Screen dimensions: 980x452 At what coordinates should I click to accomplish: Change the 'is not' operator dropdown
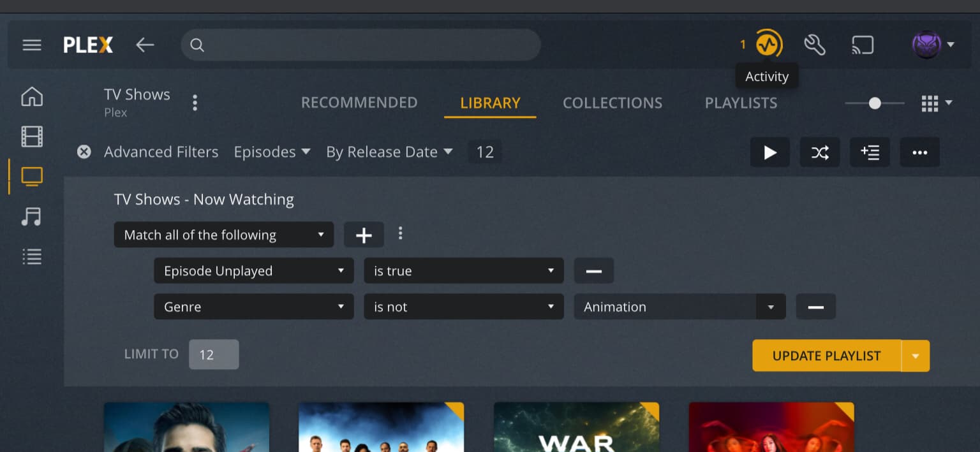tap(464, 307)
